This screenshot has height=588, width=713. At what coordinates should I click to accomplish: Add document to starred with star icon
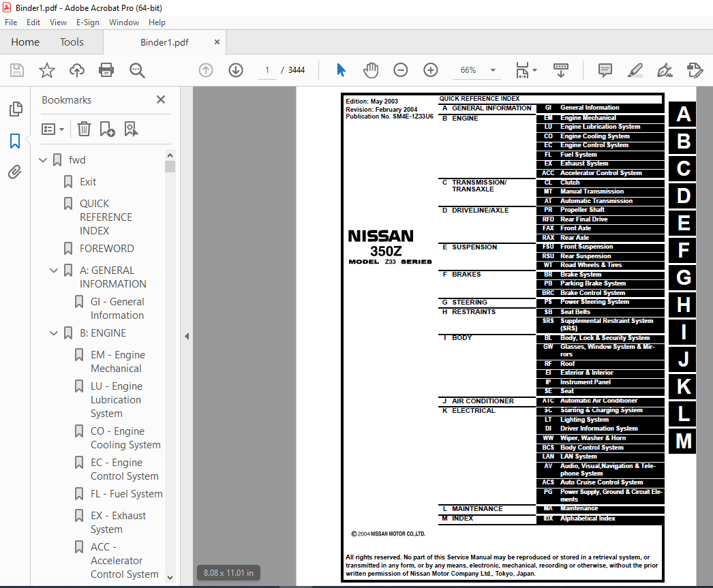point(47,70)
